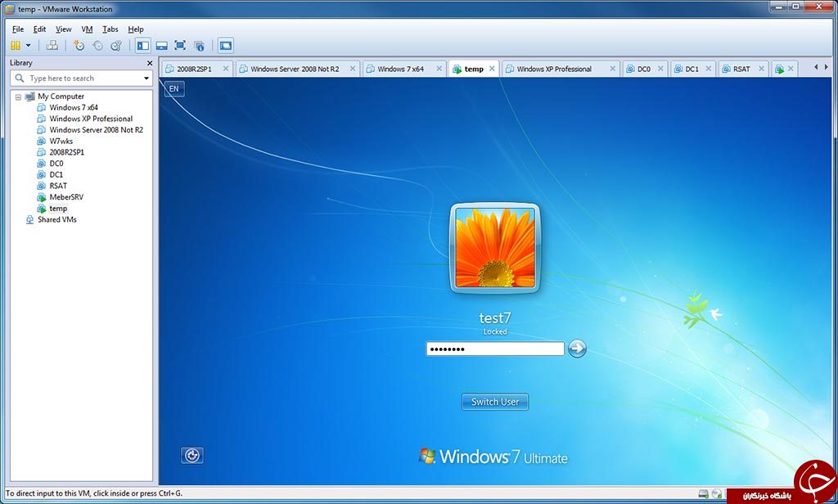Open the power options dropdown arrow
The width and height of the screenshot is (838, 504).
click(29, 46)
